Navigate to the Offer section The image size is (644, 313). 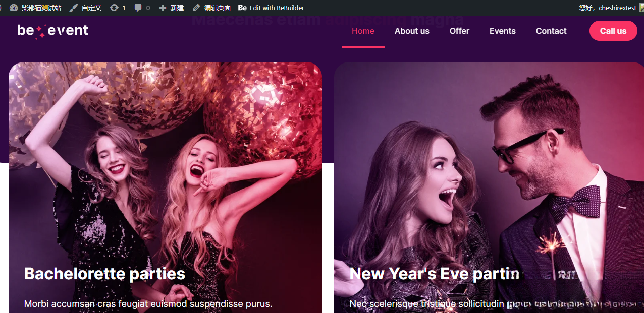point(459,31)
